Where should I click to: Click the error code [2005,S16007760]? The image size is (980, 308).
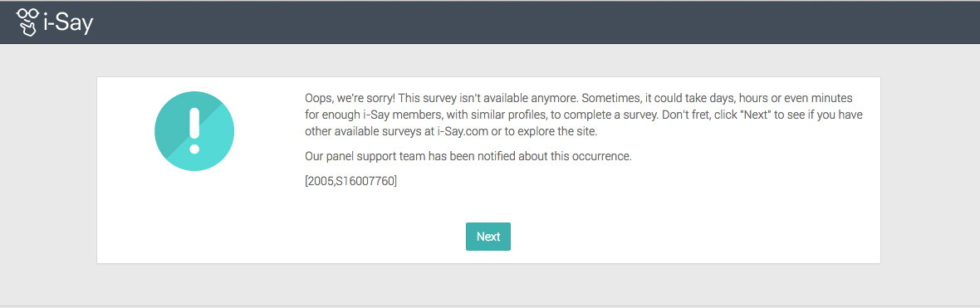[350, 182]
